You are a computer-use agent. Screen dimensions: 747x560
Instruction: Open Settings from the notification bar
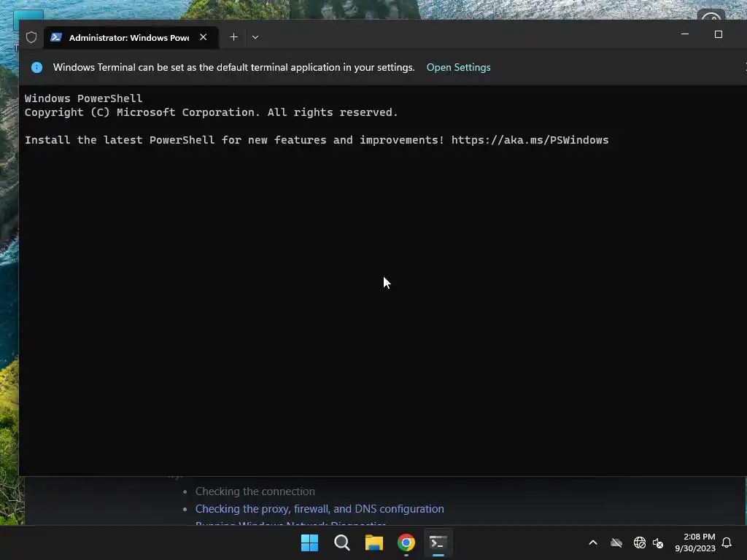[458, 68]
